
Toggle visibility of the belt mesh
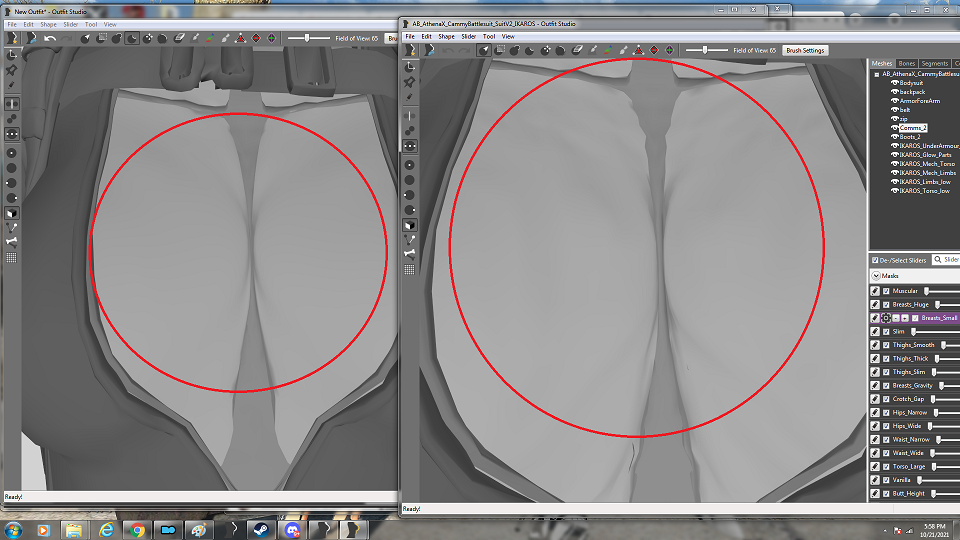tap(894, 110)
